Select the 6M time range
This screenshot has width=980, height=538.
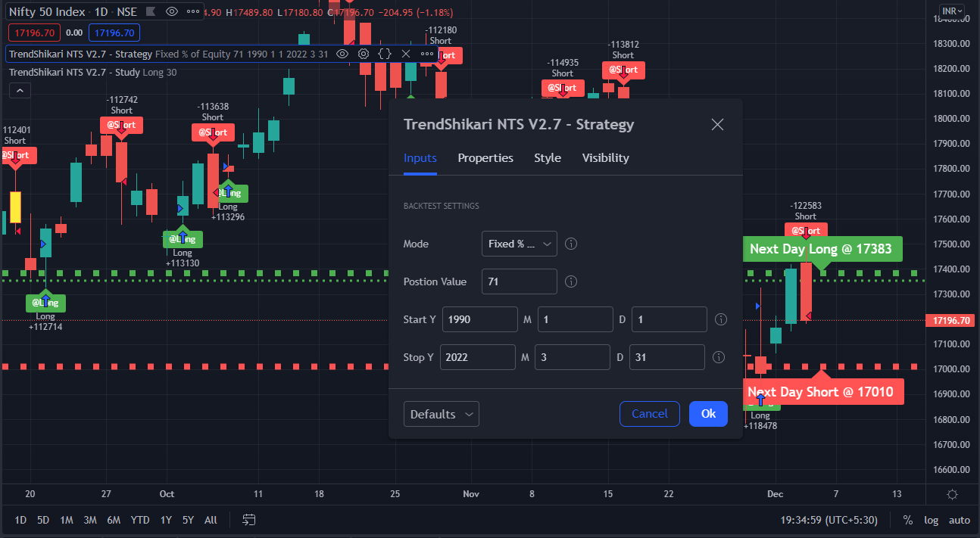114,520
